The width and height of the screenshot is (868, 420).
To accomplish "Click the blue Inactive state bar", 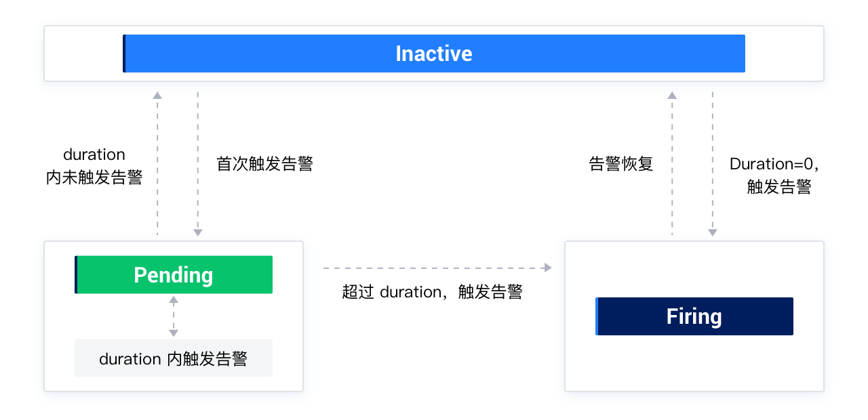I will (x=434, y=54).
